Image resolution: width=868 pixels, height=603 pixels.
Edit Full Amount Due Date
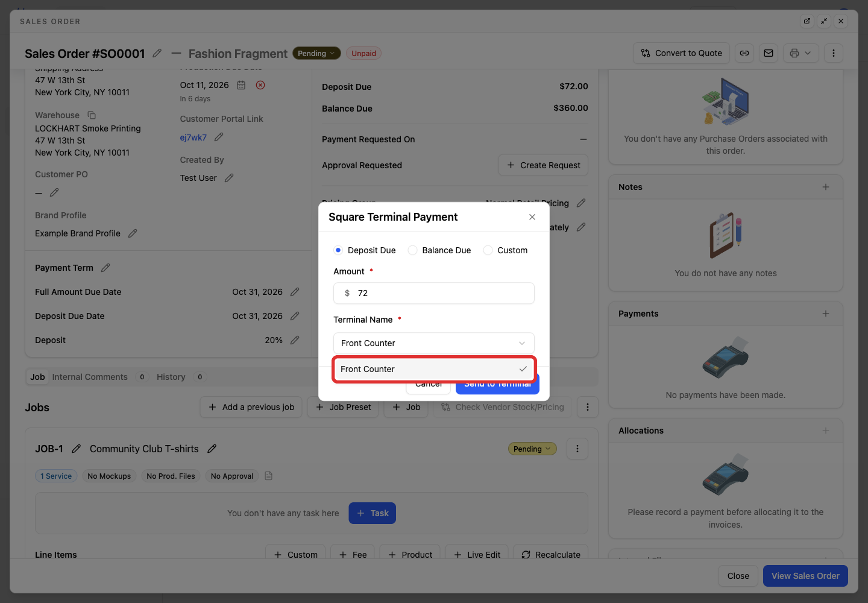(295, 292)
